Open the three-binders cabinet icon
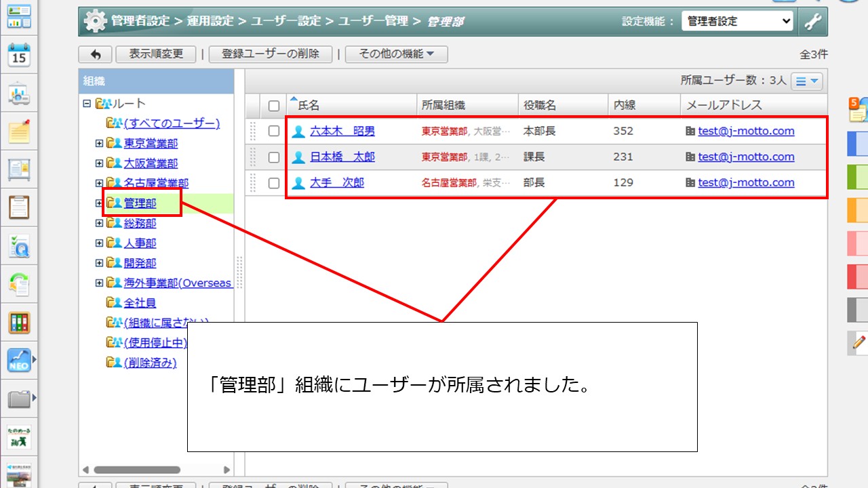The height and width of the screenshot is (488, 868). 19,323
